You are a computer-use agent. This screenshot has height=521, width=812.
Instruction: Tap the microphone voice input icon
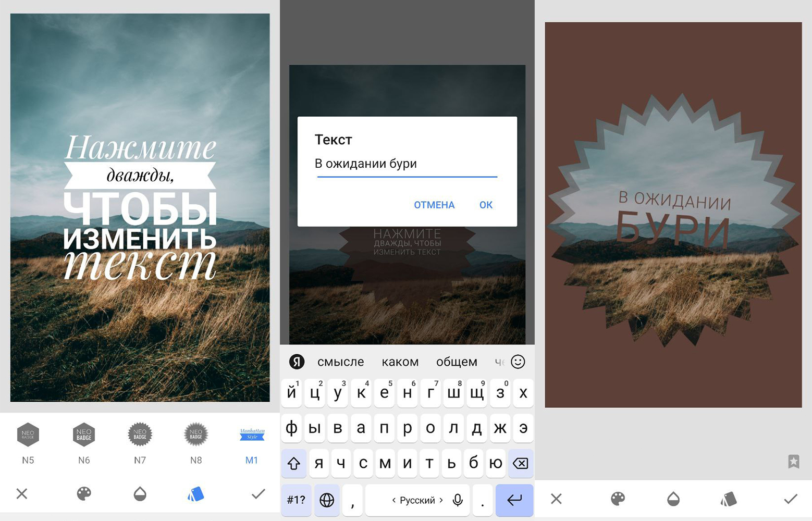[458, 500]
